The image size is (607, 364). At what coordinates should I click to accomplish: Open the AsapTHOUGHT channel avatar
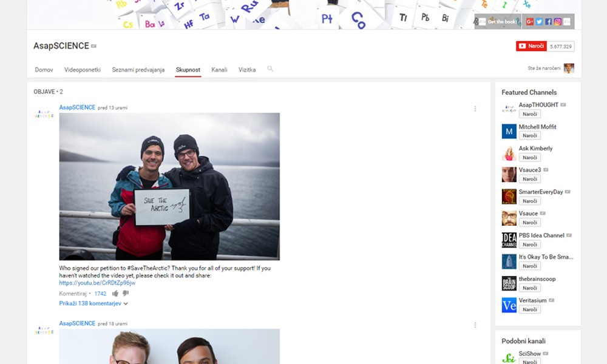[x=509, y=109]
